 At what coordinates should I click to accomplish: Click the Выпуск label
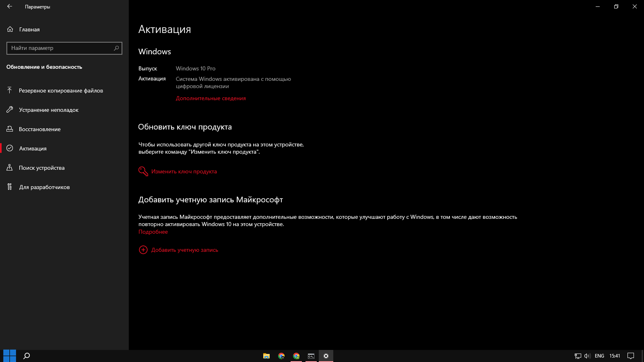click(x=148, y=69)
